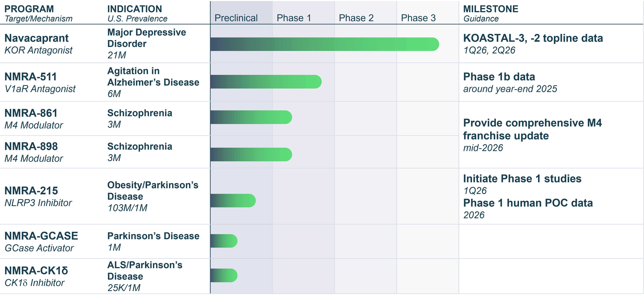Click the NMRA-GCASE program name
644x299 pixels.
41,236
